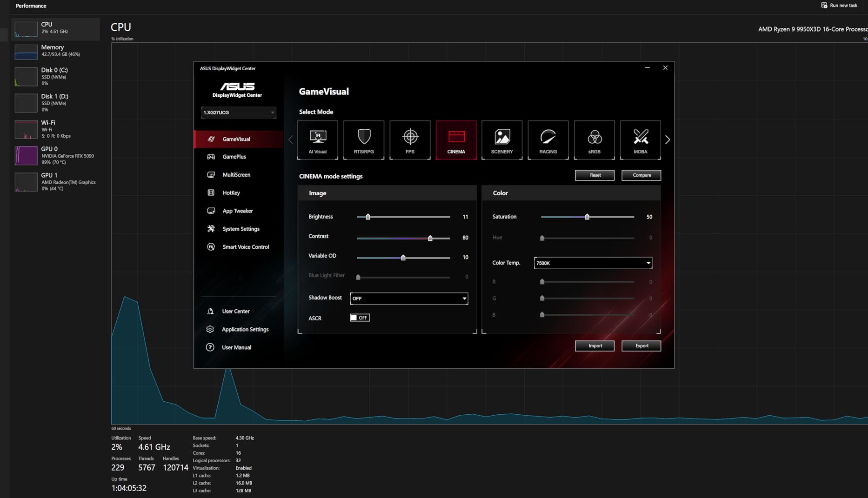Click the Import button
The width and height of the screenshot is (868, 498).
595,346
